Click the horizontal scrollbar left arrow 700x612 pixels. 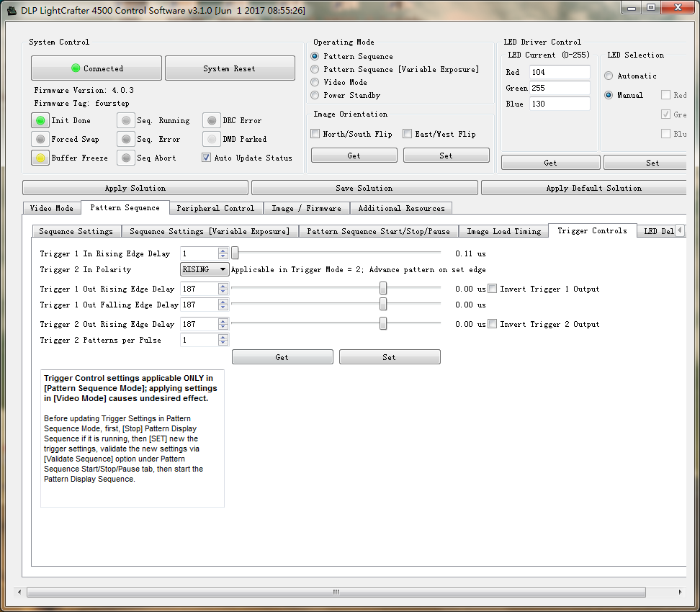(19, 592)
